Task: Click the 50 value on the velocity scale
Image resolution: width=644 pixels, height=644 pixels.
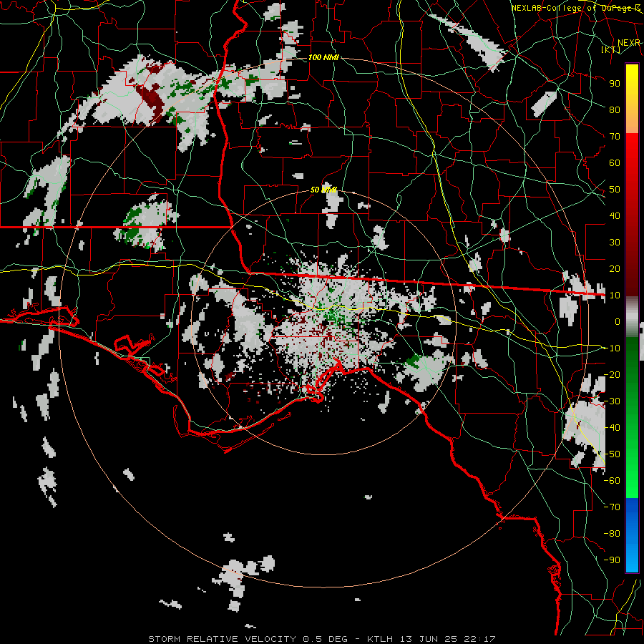Action: coord(615,190)
